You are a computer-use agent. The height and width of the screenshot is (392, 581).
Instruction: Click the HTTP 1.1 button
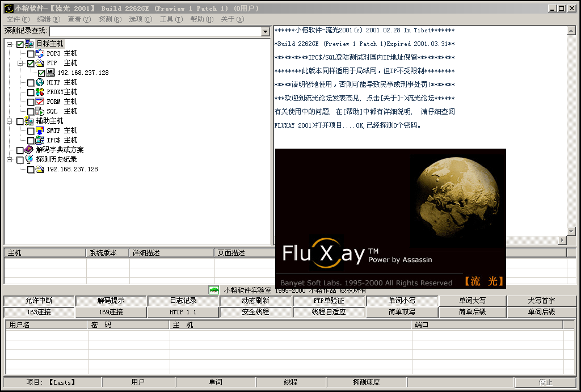(x=183, y=312)
